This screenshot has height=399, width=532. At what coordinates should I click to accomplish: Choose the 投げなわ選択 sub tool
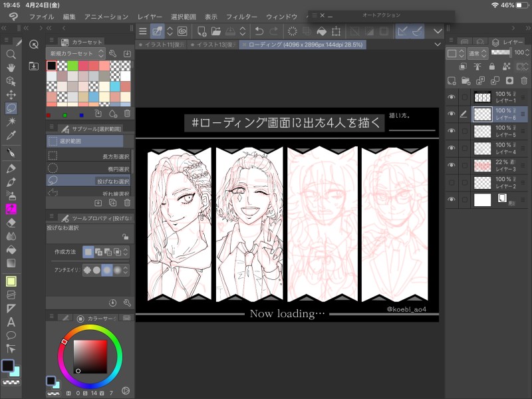88,180
